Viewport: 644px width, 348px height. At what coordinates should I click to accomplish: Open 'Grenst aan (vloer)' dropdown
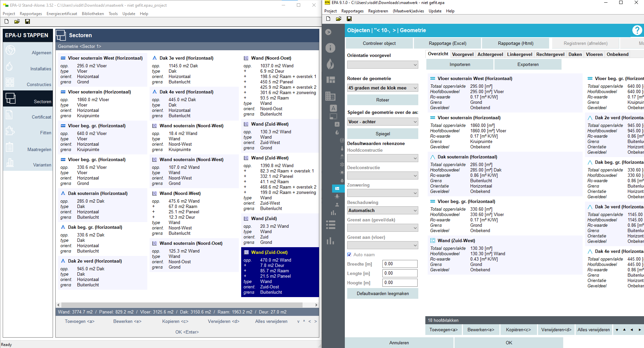point(383,245)
